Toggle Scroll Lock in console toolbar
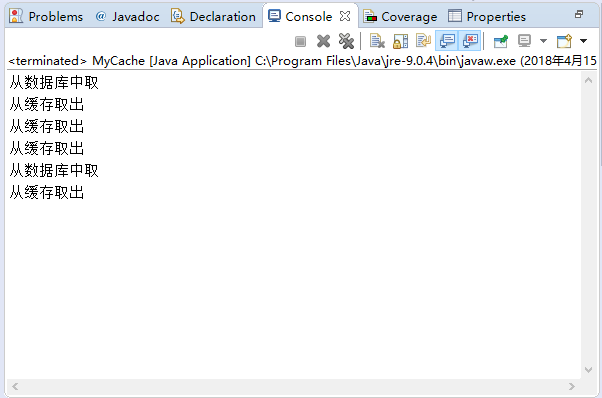The width and height of the screenshot is (602, 398). click(x=400, y=41)
